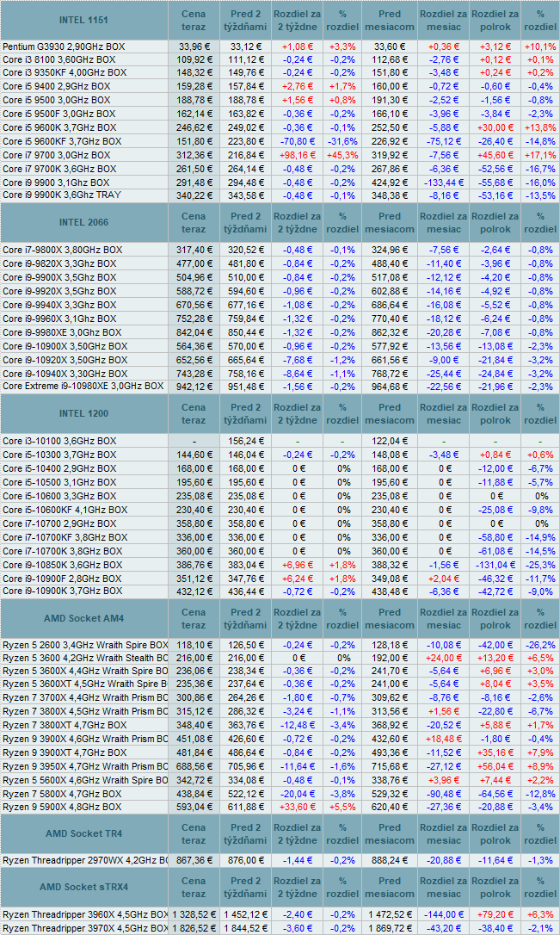Viewport: 560px width, 935px height.
Task: Click Ryzen 9 5900X 4,8GHz BOX
Action: tap(62, 807)
